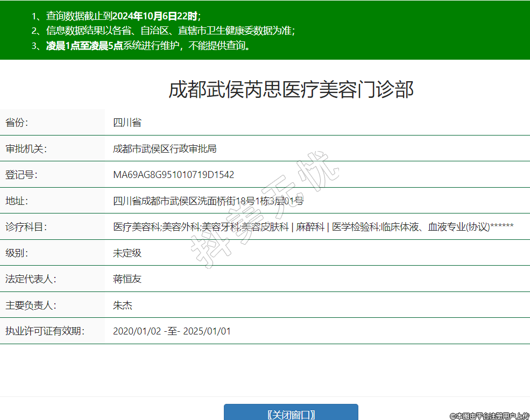530x420 pixels.
Task: Select the approval authority 成都市武侯区行政审批局
Action: [x=165, y=148]
